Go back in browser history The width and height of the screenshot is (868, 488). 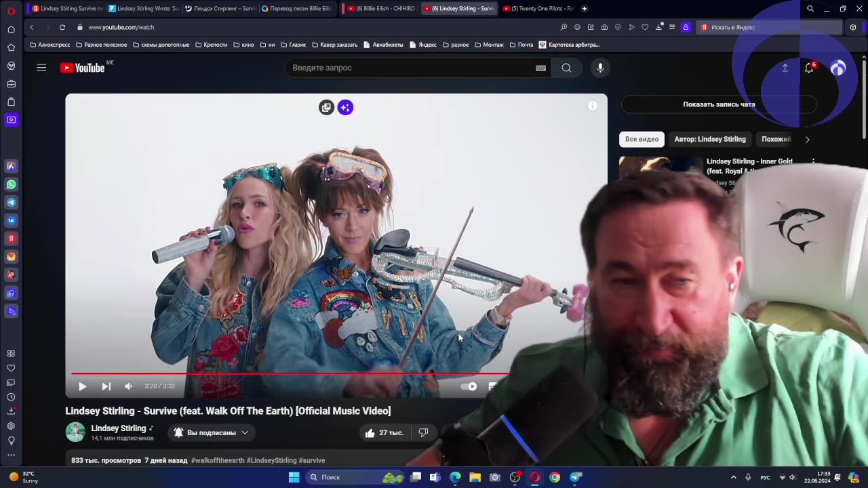click(x=31, y=27)
